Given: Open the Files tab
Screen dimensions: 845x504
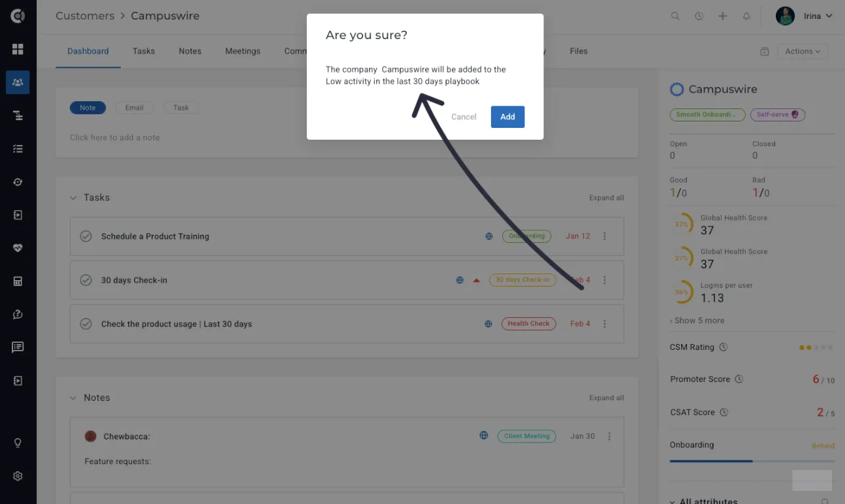Looking at the screenshot, I should tap(579, 51).
